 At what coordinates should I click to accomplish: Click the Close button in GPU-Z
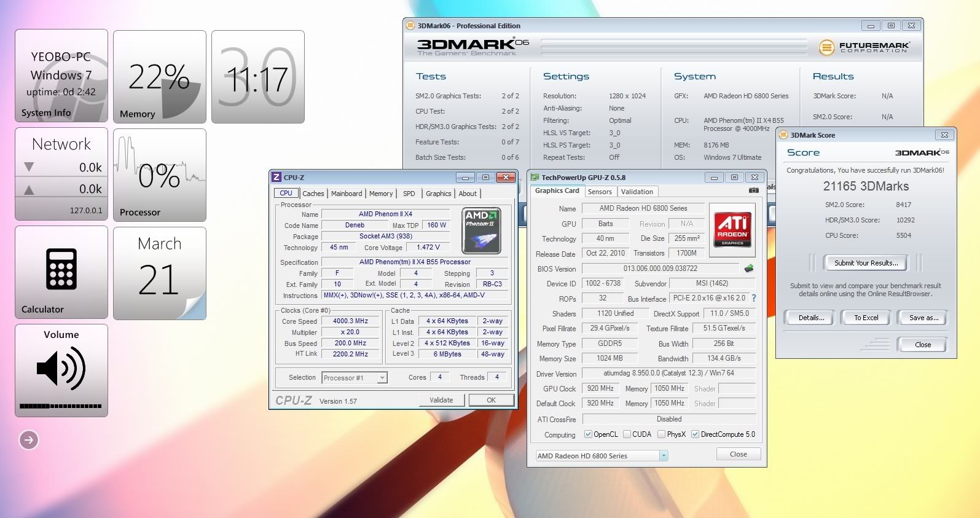tap(739, 454)
